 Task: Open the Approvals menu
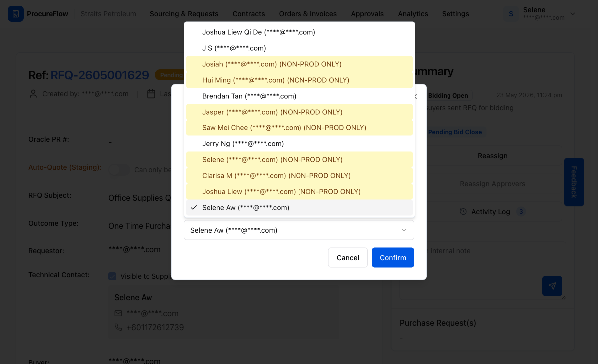[367, 14]
